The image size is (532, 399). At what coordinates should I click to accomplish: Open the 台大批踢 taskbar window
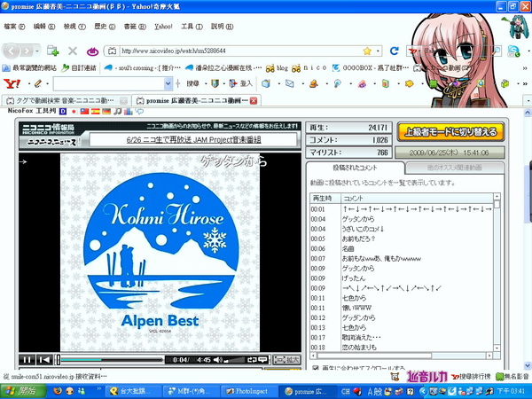coord(132,391)
